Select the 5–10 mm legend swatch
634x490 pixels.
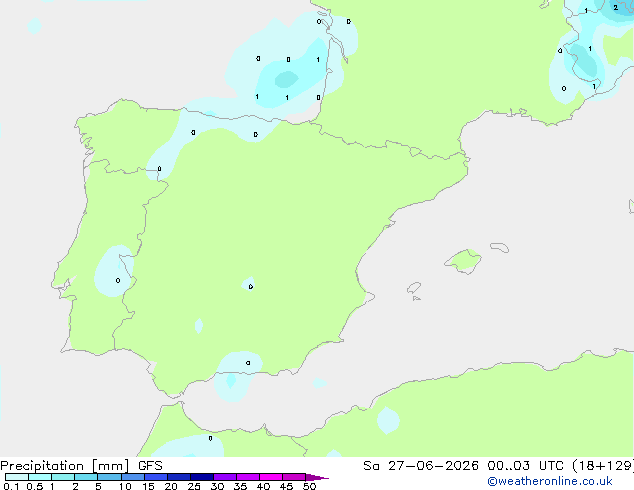pos(109,477)
